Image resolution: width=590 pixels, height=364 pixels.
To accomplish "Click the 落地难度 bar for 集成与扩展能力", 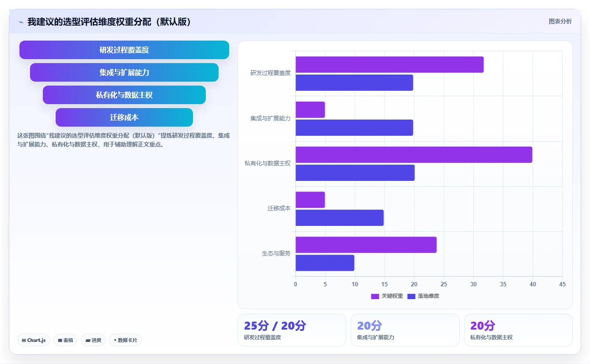I will pyautogui.click(x=354, y=128).
